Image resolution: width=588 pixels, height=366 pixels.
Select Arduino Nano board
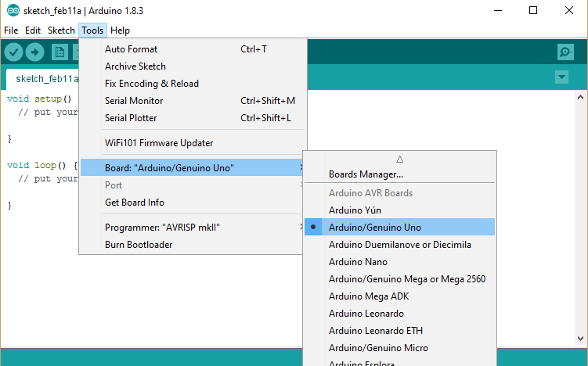pos(400,262)
